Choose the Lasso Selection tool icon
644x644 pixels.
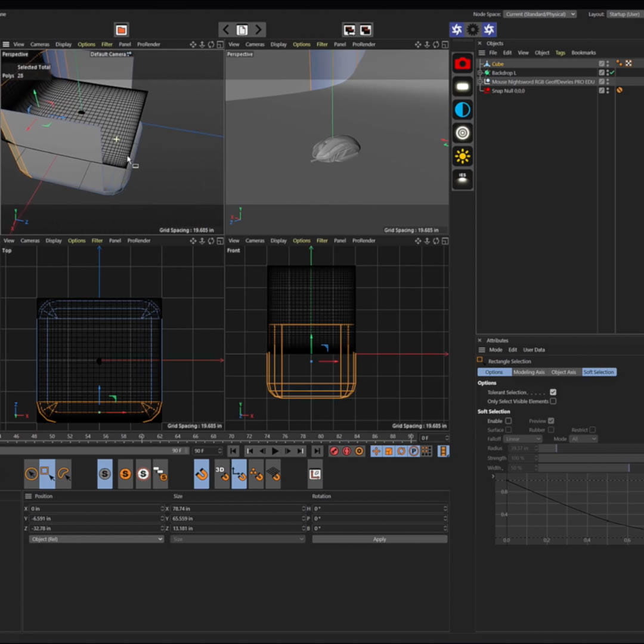pos(63,473)
